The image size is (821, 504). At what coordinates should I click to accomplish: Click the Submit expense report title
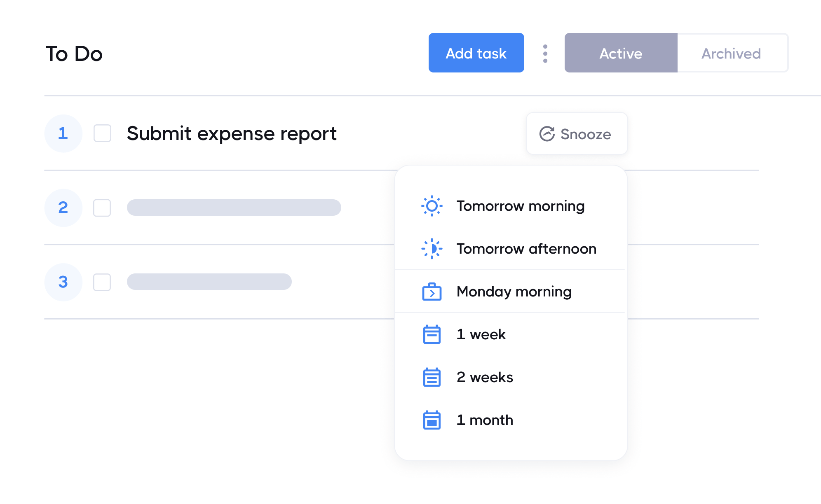coord(231,133)
